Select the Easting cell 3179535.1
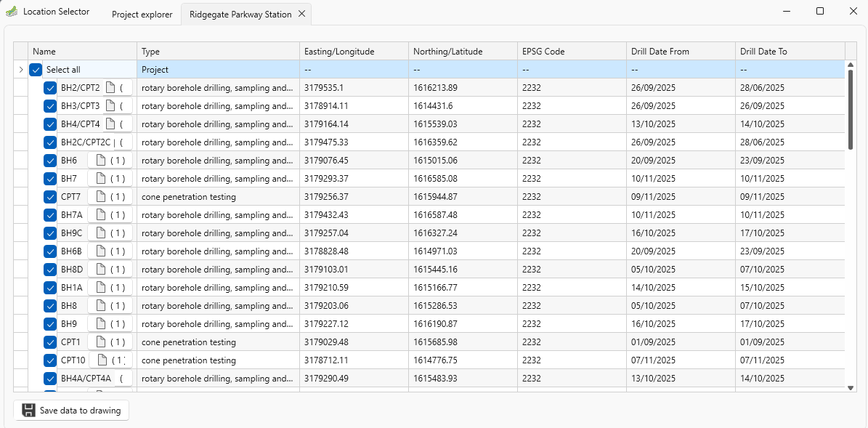The width and height of the screenshot is (868, 428). [x=354, y=87]
